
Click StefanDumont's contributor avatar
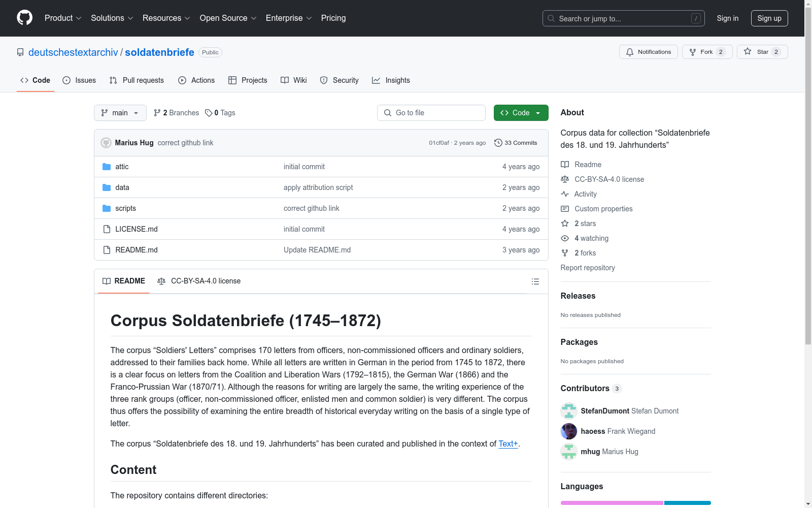(569, 411)
